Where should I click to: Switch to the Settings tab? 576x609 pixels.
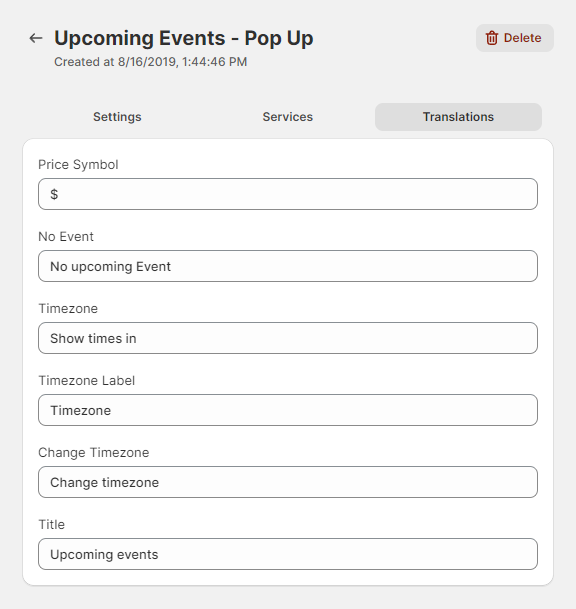pos(117,117)
